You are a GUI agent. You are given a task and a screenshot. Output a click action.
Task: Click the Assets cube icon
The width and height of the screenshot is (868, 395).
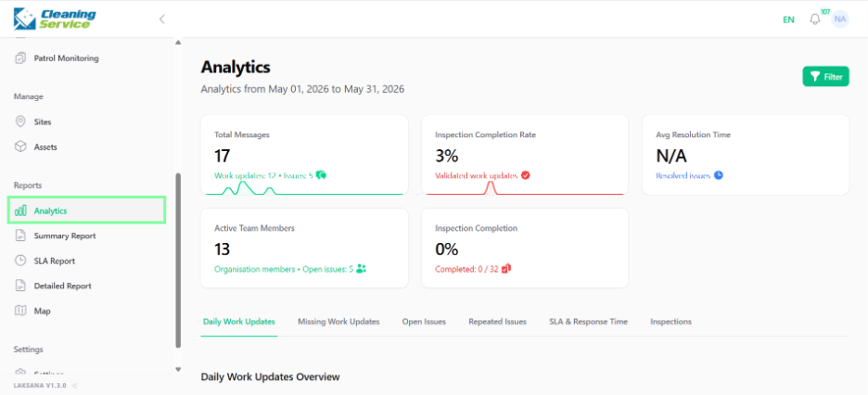20,147
